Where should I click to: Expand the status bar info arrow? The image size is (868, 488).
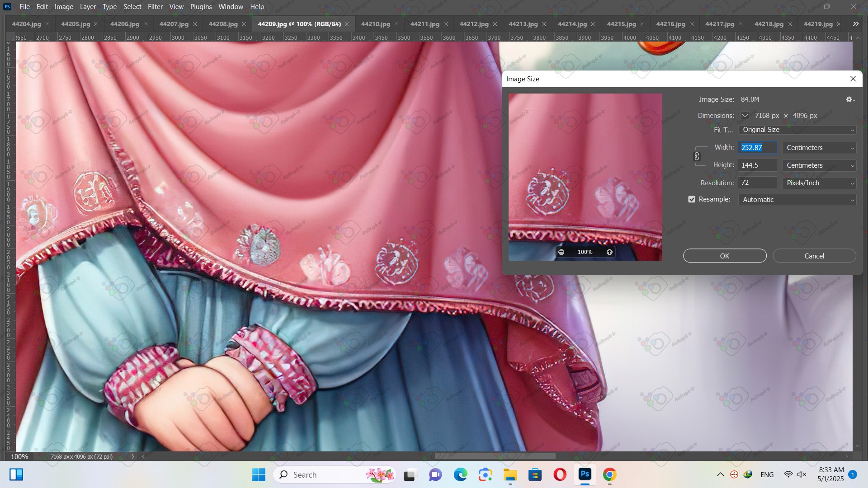point(132,456)
